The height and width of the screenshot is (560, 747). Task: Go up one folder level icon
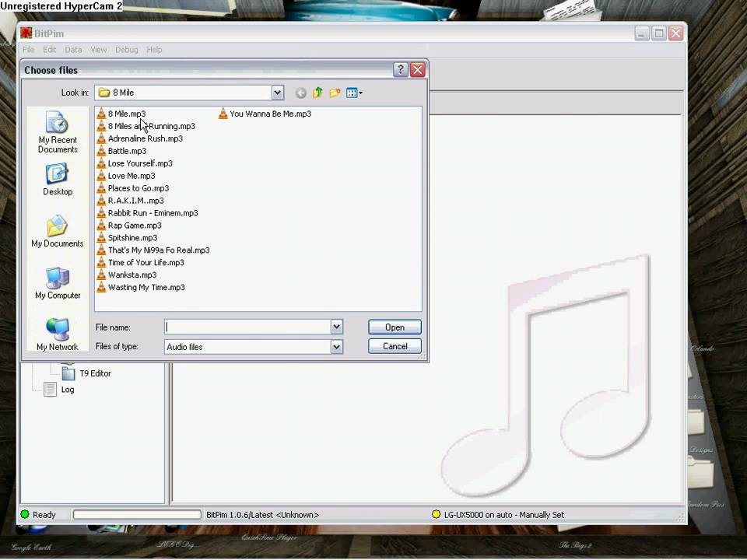tap(317, 93)
